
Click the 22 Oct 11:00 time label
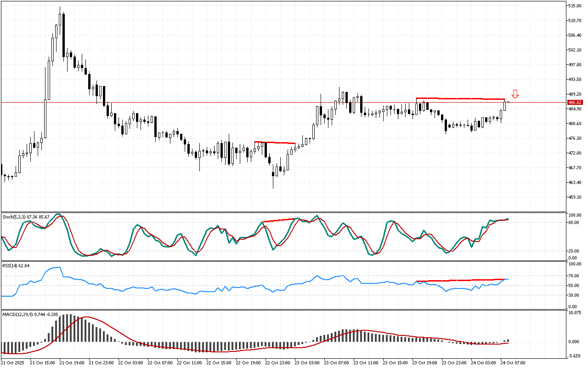(x=190, y=362)
